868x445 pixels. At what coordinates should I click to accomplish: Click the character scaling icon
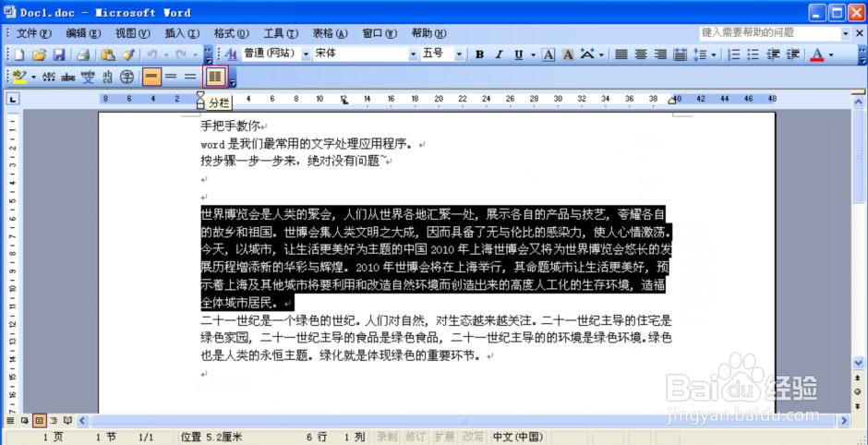click(586, 54)
